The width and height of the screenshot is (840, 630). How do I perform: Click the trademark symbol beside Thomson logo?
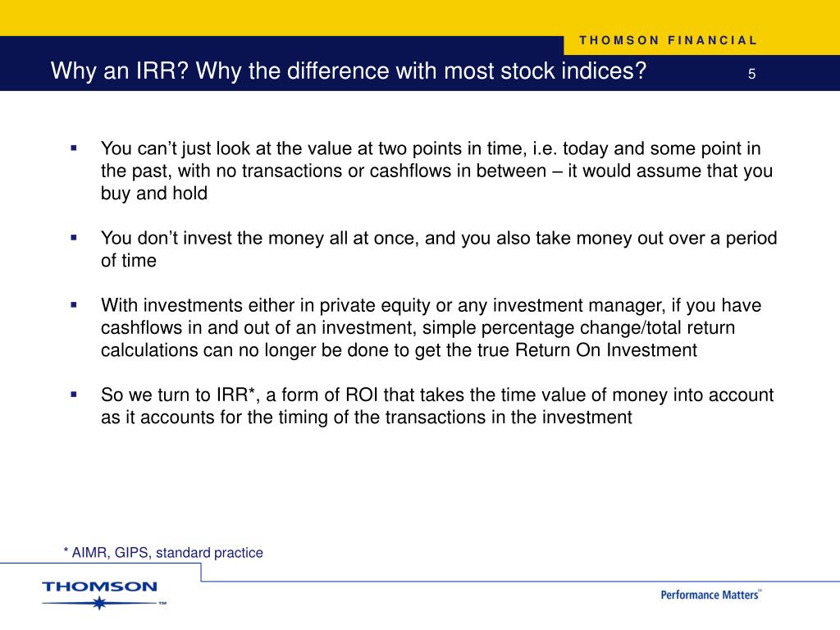click(162, 603)
